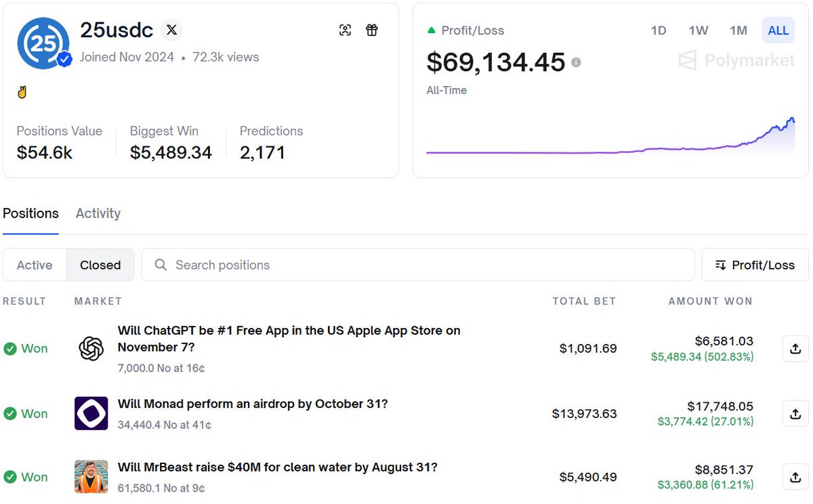Open the scan profile icon
The image size is (813, 504).
[346, 30]
